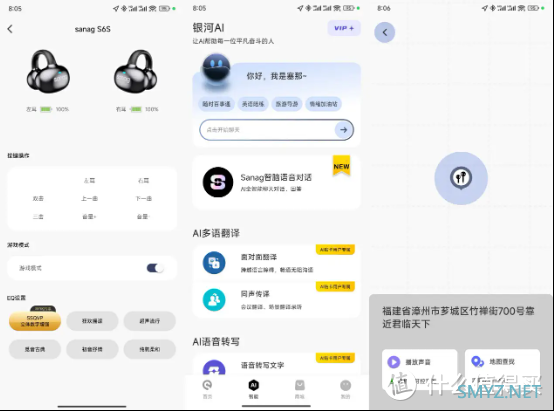Select the 银河AI page title
Image resolution: width=554 pixels, height=411 pixels.
point(208,28)
